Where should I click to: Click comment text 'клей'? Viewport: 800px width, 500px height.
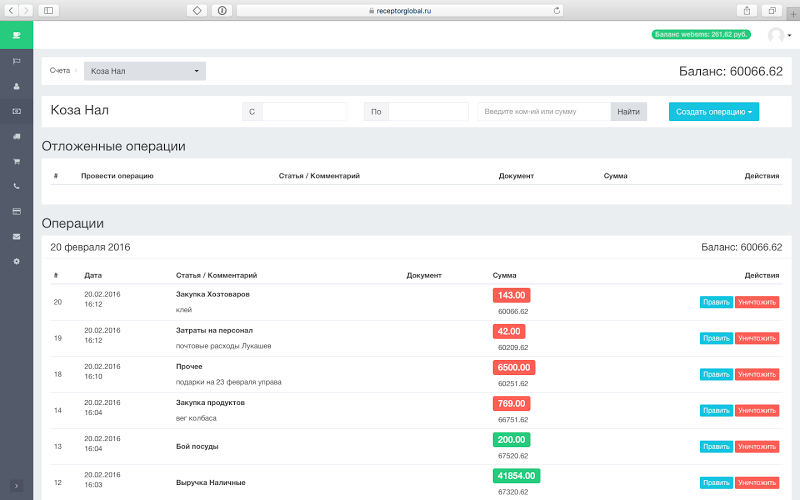click(x=184, y=310)
